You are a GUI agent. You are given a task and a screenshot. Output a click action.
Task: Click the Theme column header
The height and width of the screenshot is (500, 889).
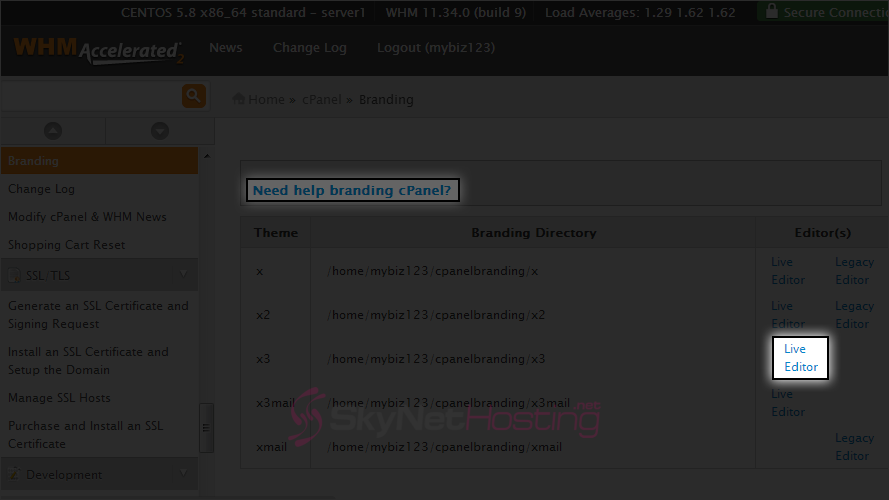point(276,232)
